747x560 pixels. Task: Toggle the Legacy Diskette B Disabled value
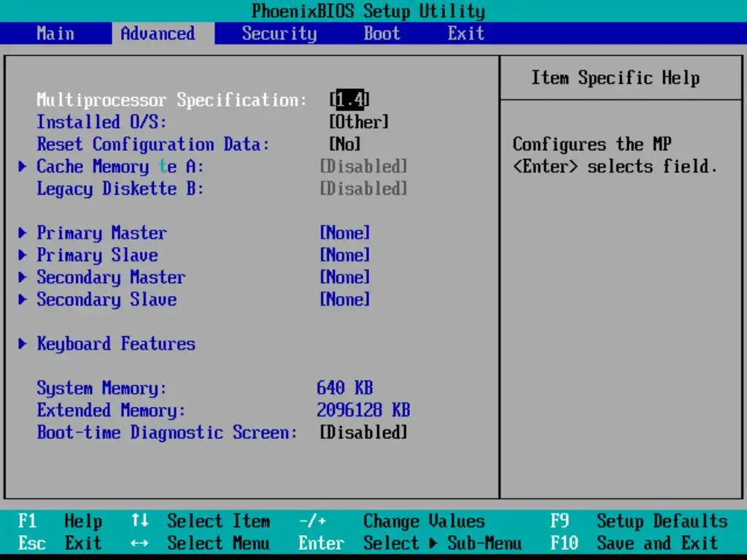363,189
